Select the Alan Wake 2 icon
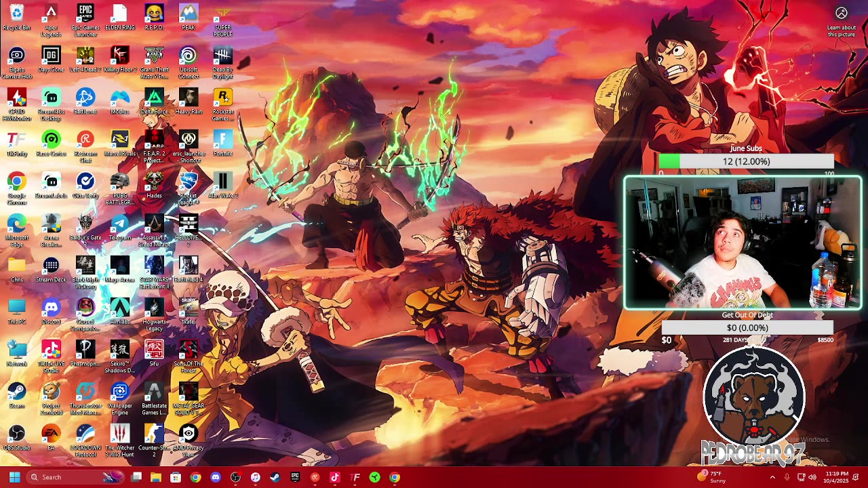 pyautogui.click(x=223, y=186)
